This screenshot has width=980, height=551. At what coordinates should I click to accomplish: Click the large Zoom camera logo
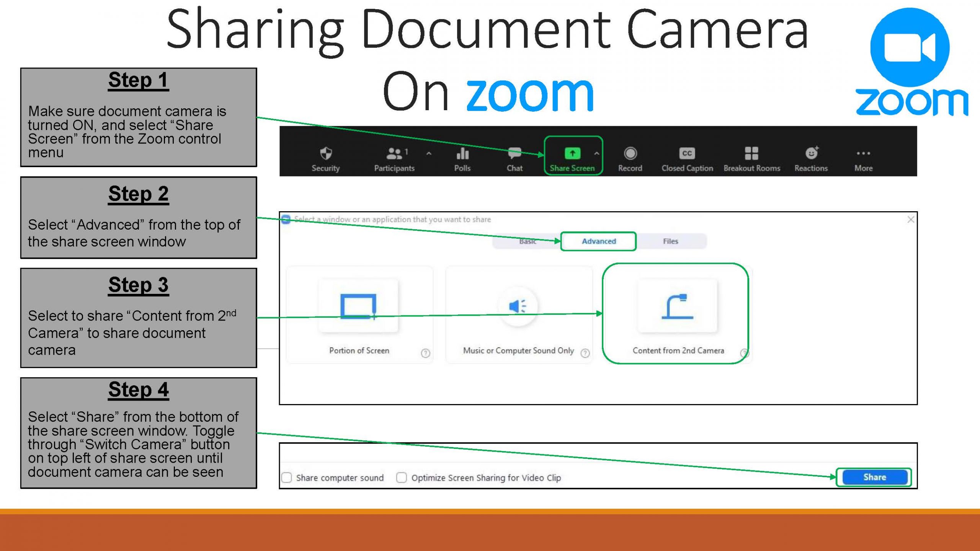(x=910, y=47)
